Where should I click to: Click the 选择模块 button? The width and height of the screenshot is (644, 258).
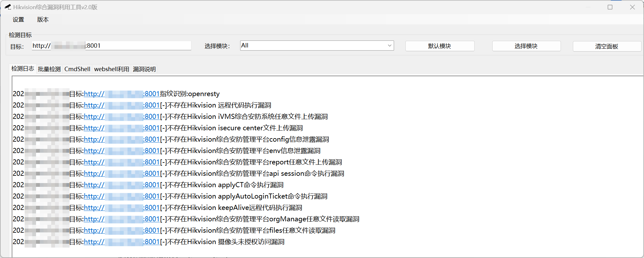coord(526,46)
